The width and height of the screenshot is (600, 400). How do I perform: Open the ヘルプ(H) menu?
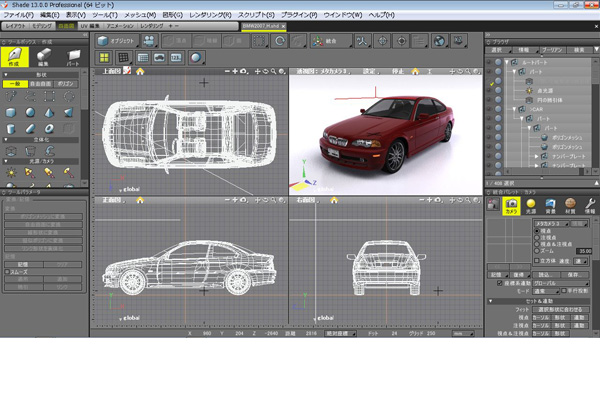click(x=382, y=15)
